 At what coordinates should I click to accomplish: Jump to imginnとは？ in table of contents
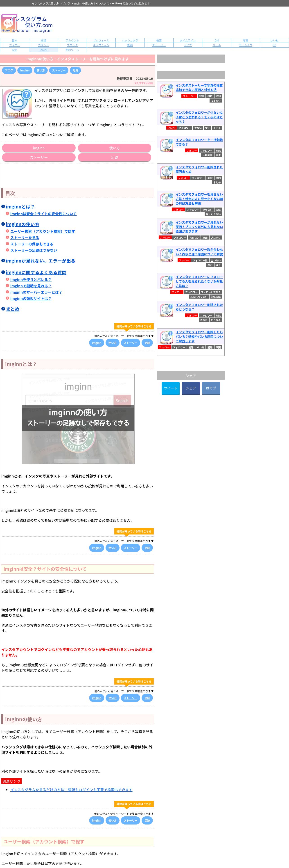[x=20, y=207]
